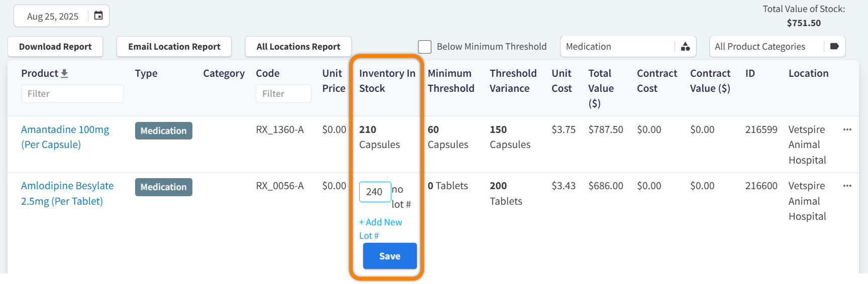Open All Product Categories dropdown
This screenshot has width=868, height=284.
767,47
